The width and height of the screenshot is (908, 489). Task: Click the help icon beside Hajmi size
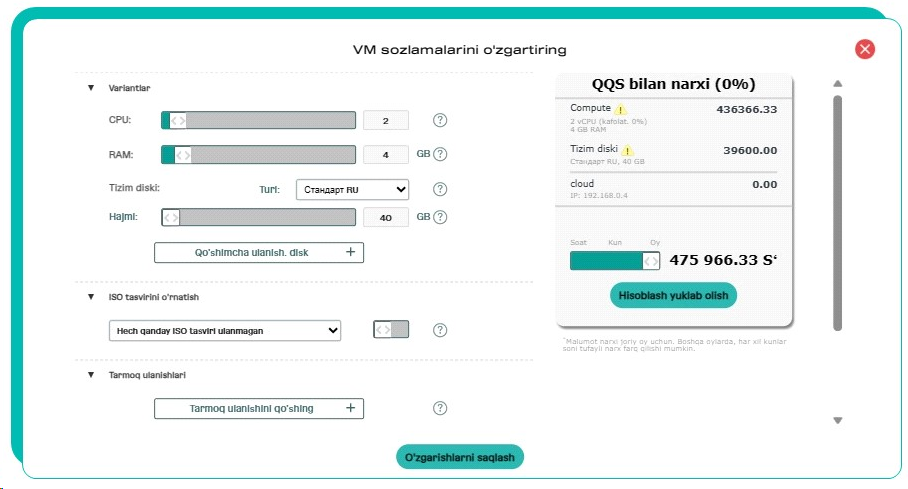point(440,217)
